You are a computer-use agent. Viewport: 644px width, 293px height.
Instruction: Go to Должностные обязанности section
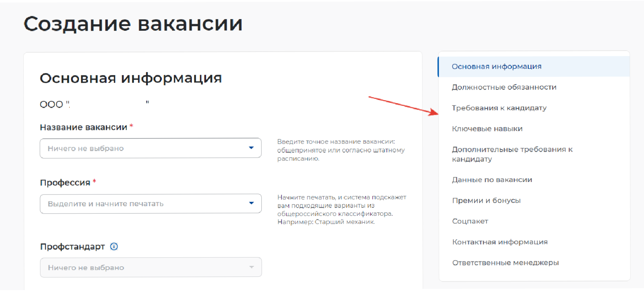click(x=504, y=87)
